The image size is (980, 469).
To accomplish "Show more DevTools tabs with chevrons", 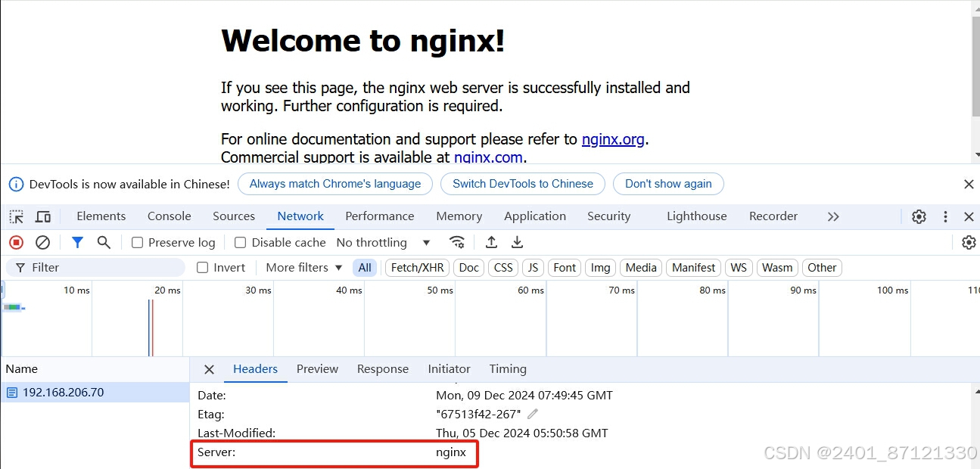I will [x=833, y=217].
